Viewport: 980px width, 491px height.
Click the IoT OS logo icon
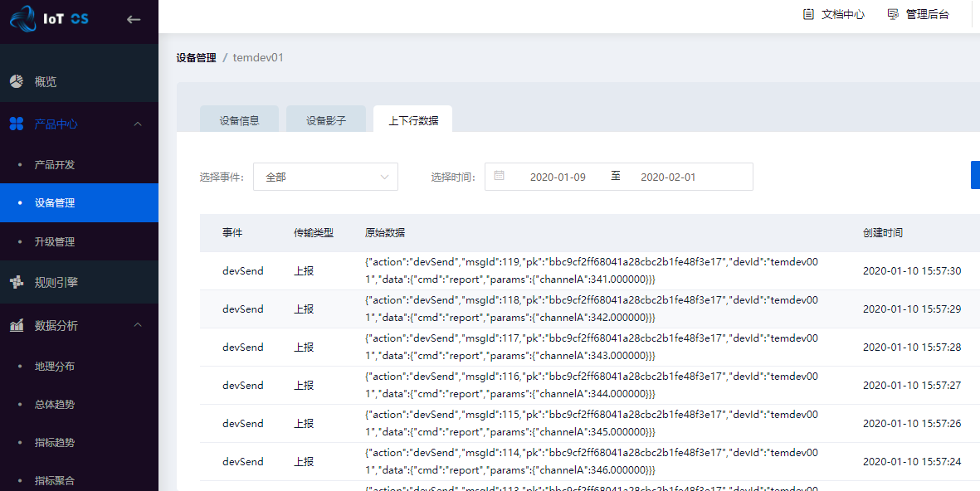pyautogui.click(x=23, y=18)
